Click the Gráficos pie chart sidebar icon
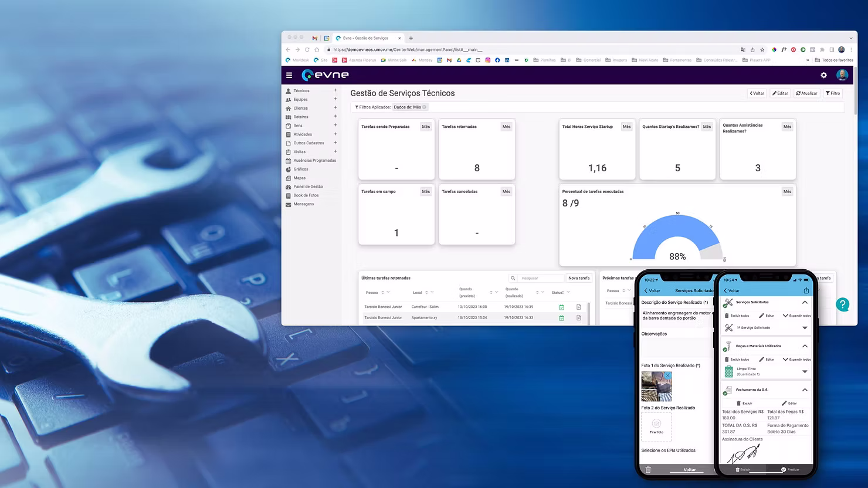The width and height of the screenshot is (868, 488). 289,170
